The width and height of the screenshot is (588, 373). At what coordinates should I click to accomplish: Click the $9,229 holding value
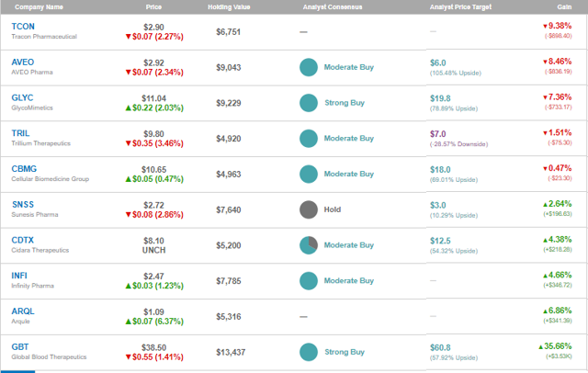click(229, 104)
